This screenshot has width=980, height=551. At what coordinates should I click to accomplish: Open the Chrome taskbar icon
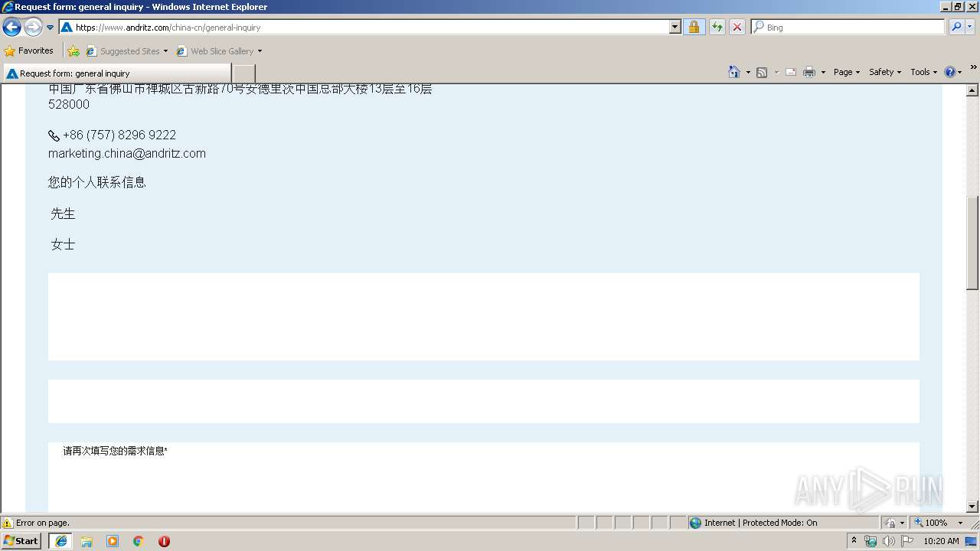pyautogui.click(x=139, y=541)
